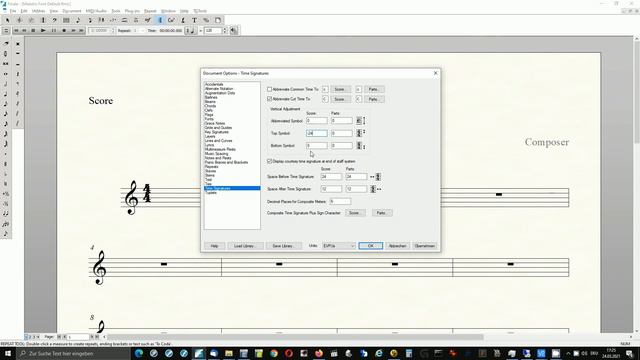Open the playback speaker settings icon
The width and height of the screenshot is (640, 360).
click(234, 31)
